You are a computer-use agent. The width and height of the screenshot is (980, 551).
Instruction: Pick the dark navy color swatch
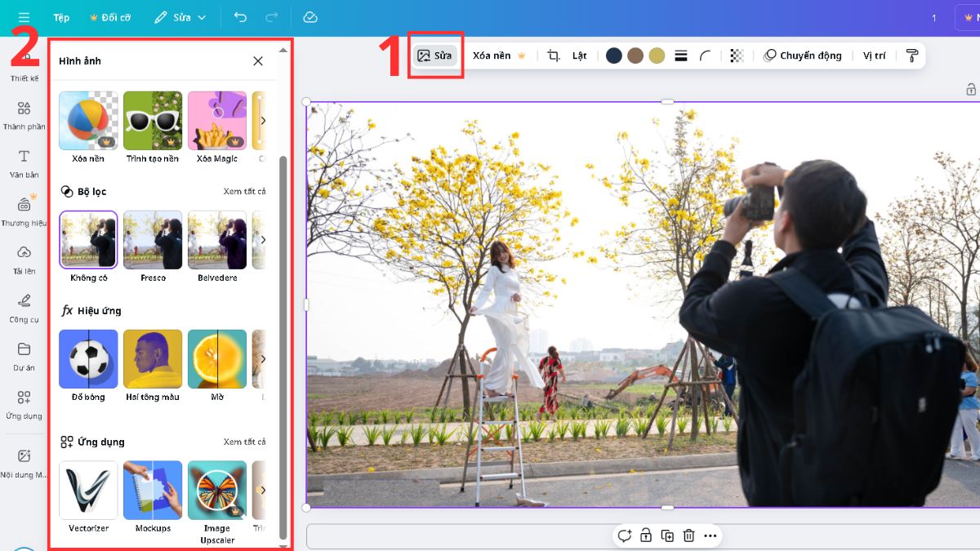[614, 56]
